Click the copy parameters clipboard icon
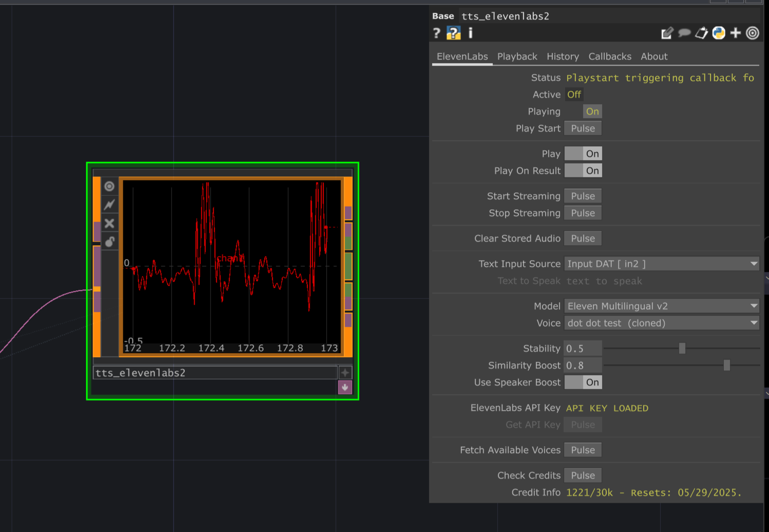769x532 pixels. coord(702,33)
